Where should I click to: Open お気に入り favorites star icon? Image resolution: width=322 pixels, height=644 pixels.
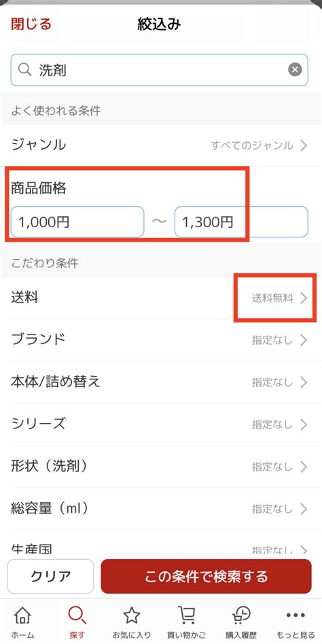pos(132,615)
